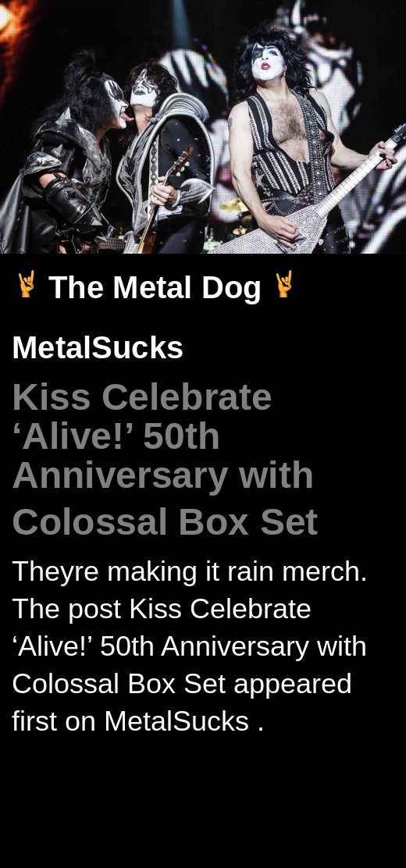
Task: Click the middle guitarist in silver costume
Action: click(166, 161)
